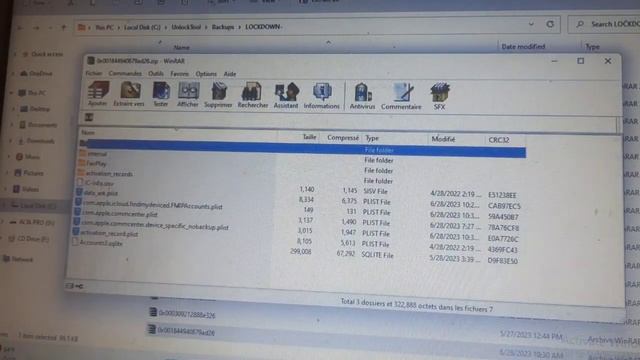Viewport: 640px width, 360px height.
Task: Select Network in Explorer sidebar
Action: coord(18,259)
